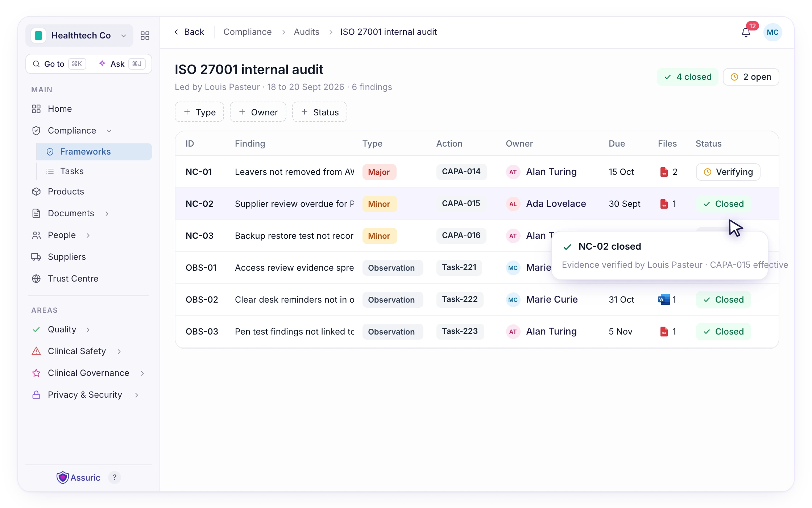Click the Assuric shield logo
Viewport: 812px width, 508px height.
click(63, 478)
